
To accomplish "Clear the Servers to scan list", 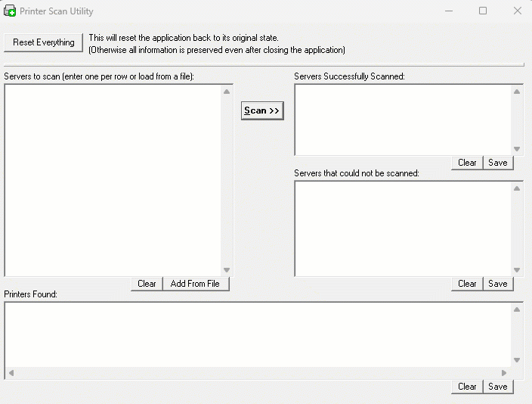I will pyautogui.click(x=147, y=284).
